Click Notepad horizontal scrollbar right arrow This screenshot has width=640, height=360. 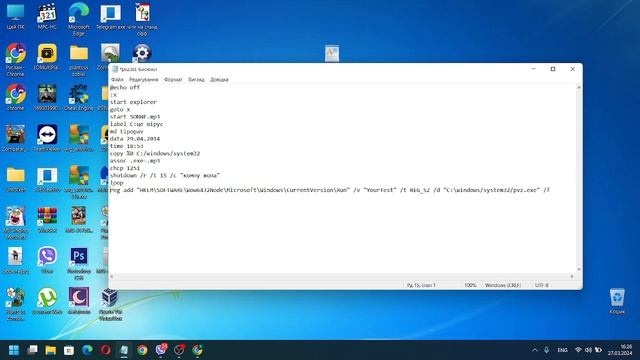pos(571,277)
